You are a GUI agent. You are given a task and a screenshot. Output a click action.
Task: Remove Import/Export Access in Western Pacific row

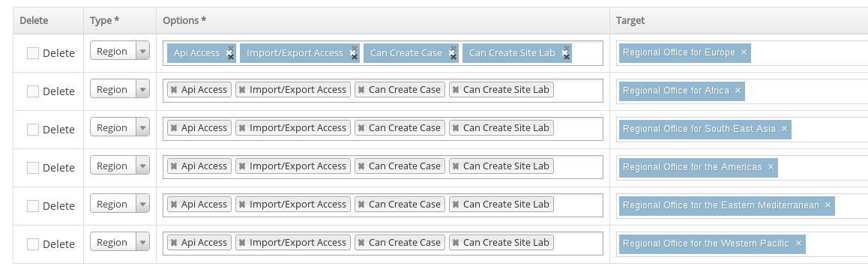pyautogui.click(x=242, y=242)
